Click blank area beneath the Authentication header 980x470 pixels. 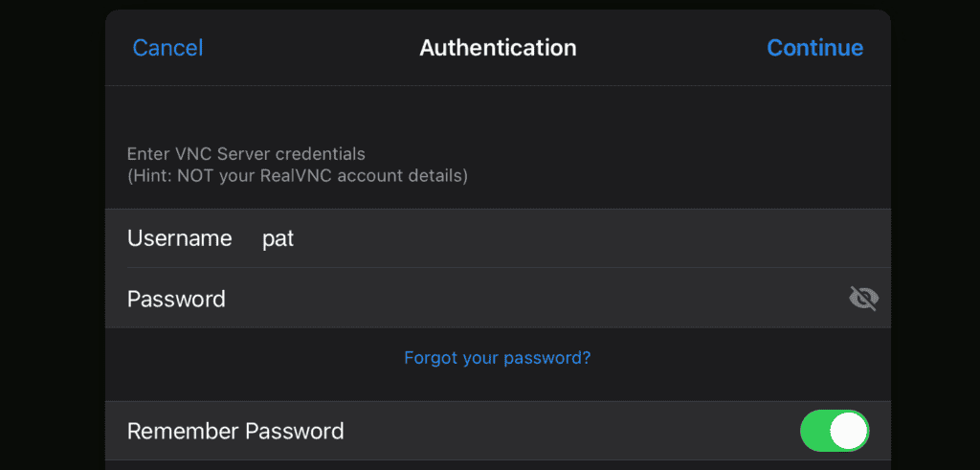coord(498,113)
